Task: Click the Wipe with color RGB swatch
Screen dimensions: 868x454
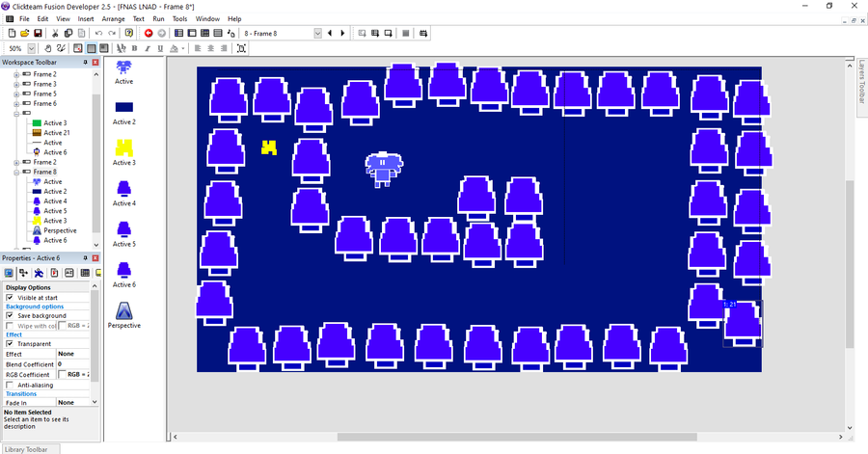Action: pyautogui.click(x=62, y=326)
